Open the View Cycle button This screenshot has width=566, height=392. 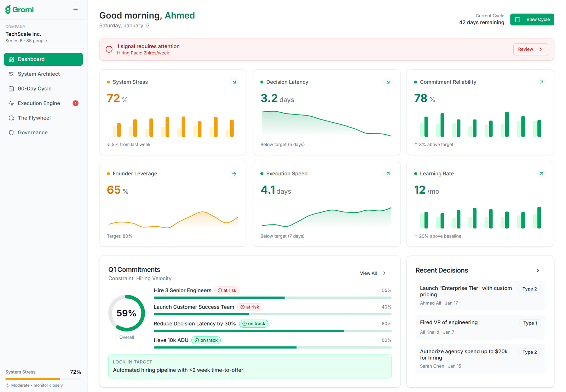coord(532,19)
